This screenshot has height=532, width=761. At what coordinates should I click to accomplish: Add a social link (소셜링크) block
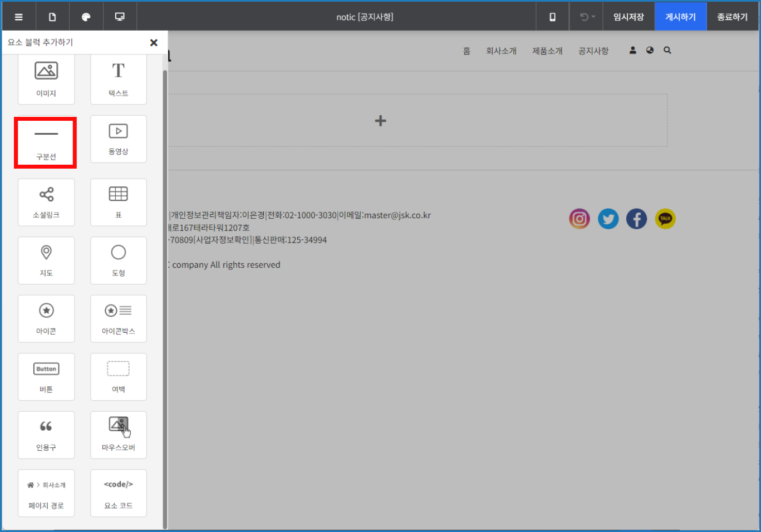tap(46, 202)
